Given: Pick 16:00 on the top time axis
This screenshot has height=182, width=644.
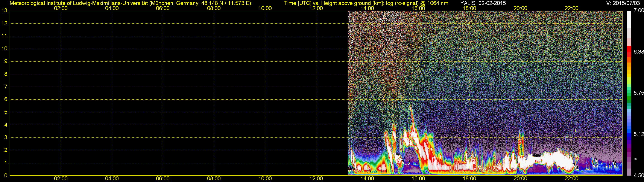Looking at the screenshot, I should click(x=418, y=8).
